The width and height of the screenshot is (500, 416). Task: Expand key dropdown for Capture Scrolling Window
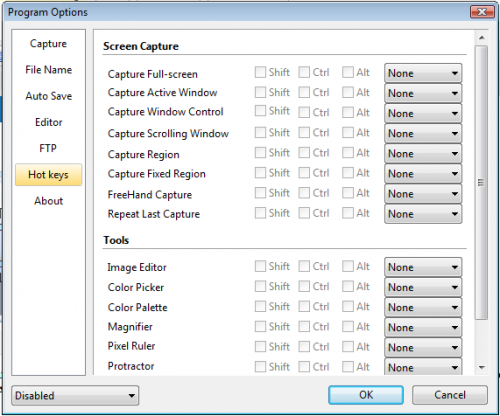pyautogui.click(x=423, y=133)
